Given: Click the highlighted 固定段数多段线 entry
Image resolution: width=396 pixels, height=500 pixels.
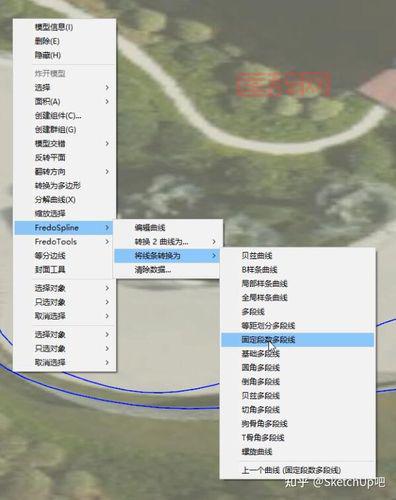Looking at the screenshot, I should tap(297, 340).
